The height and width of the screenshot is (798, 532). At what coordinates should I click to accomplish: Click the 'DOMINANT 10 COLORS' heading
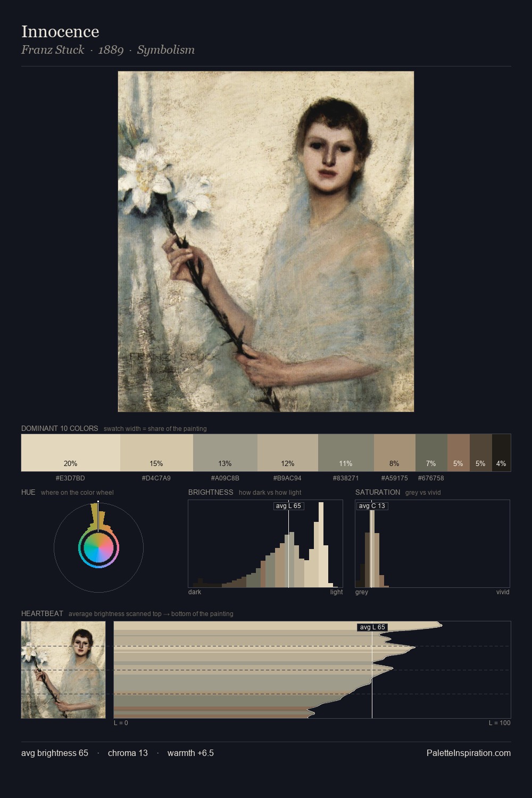[x=60, y=428]
